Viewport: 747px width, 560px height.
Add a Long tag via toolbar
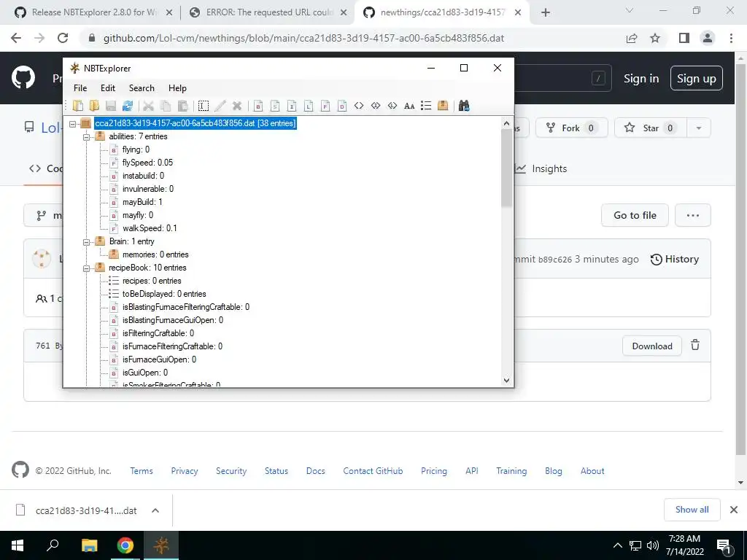[x=309, y=106]
